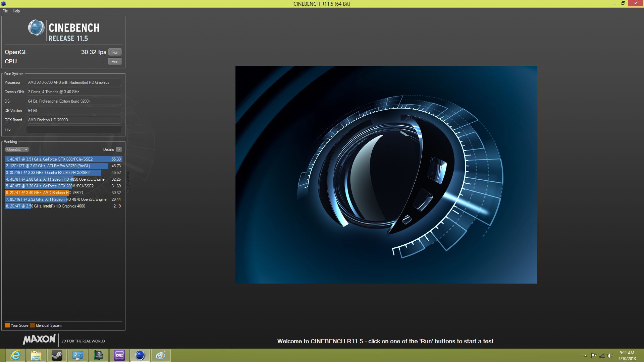Click the Cinebench taskbar icon
This screenshot has width=644, height=362.
point(140,355)
